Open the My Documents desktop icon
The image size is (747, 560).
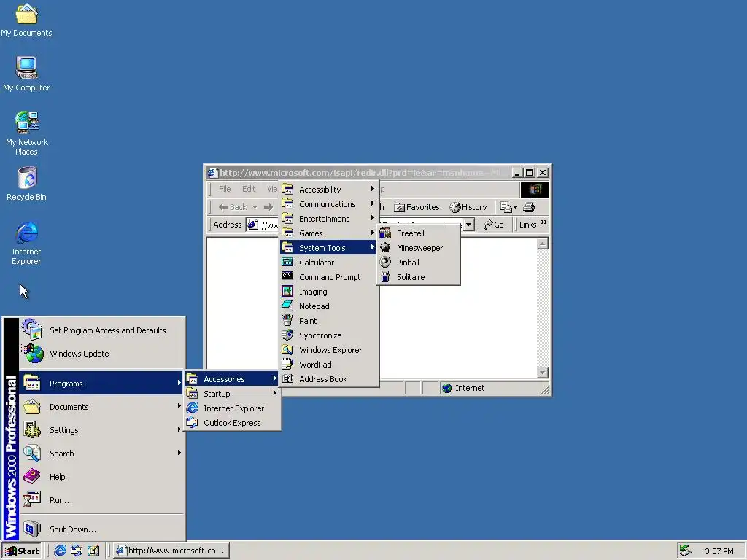pos(26,20)
